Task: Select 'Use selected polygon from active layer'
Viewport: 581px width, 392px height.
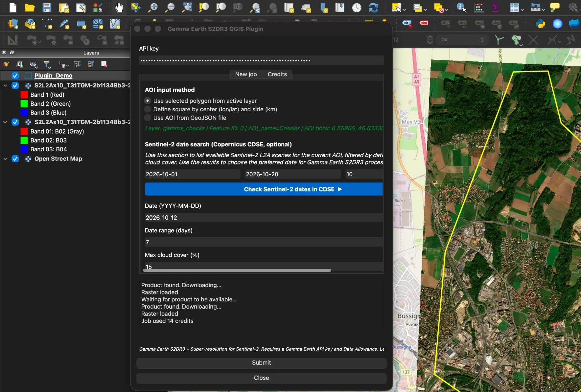Action: (148, 101)
